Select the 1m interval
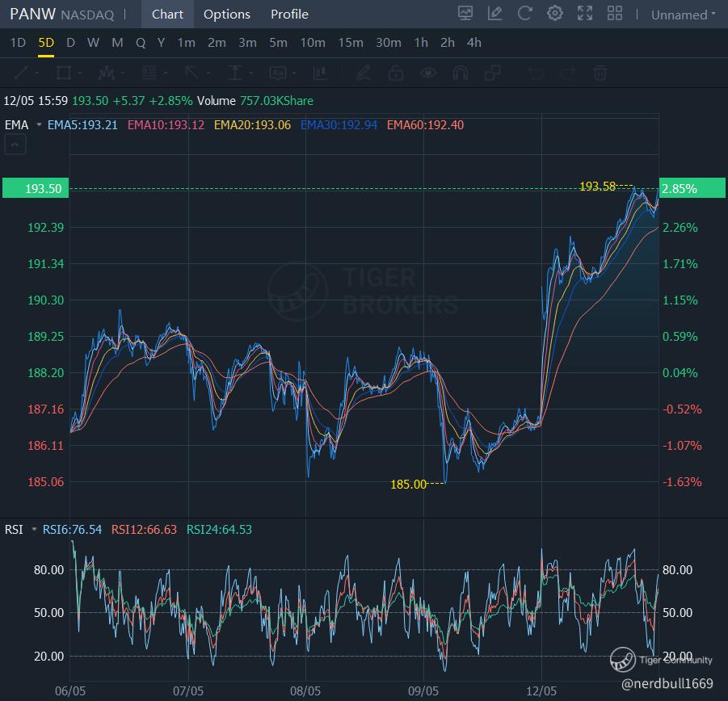The height and width of the screenshot is (701, 728). click(186, 43)
